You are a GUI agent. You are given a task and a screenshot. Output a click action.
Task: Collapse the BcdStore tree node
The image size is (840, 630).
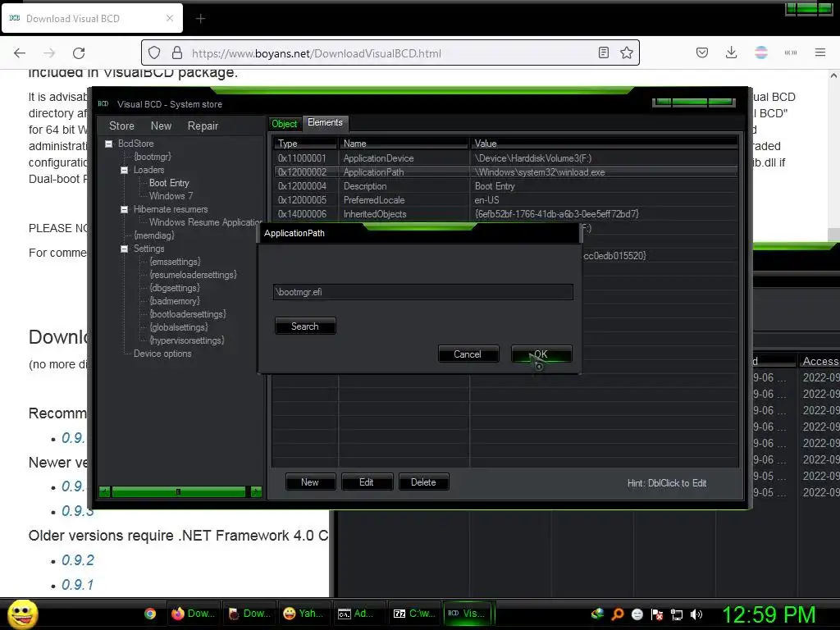point(109,144)
